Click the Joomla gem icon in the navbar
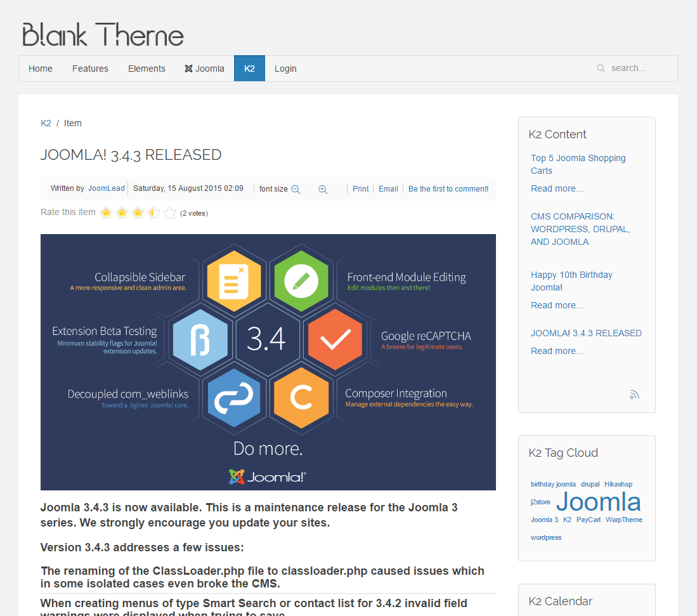 tap(187, 68)
